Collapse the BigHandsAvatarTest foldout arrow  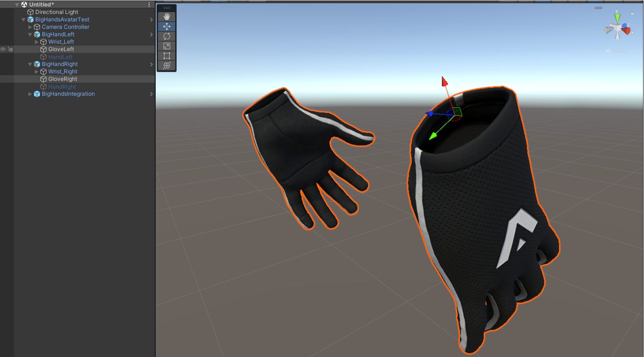tap(24, 19)
